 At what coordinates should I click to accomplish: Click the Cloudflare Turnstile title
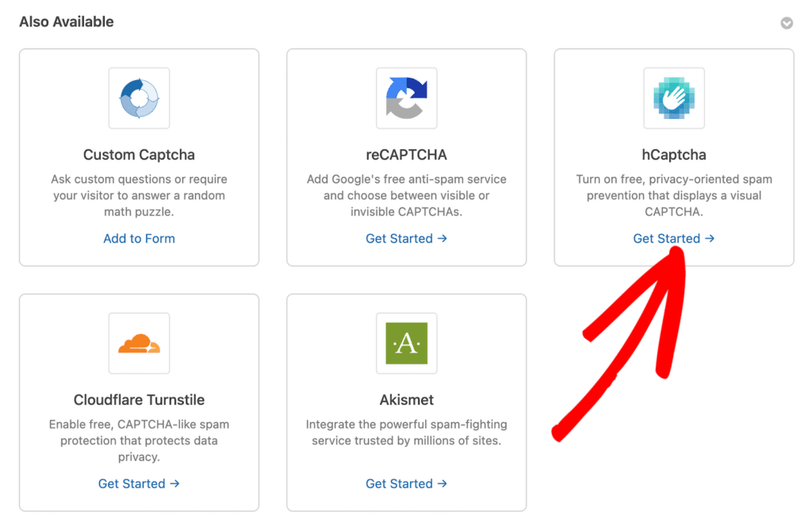(139, 399)
